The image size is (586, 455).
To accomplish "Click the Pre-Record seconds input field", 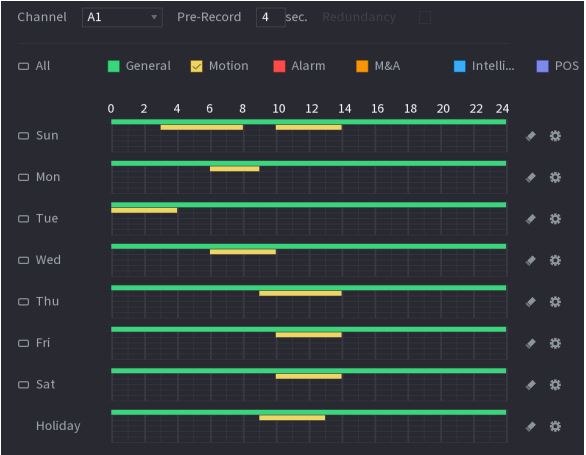I will [x=271, y=17].
